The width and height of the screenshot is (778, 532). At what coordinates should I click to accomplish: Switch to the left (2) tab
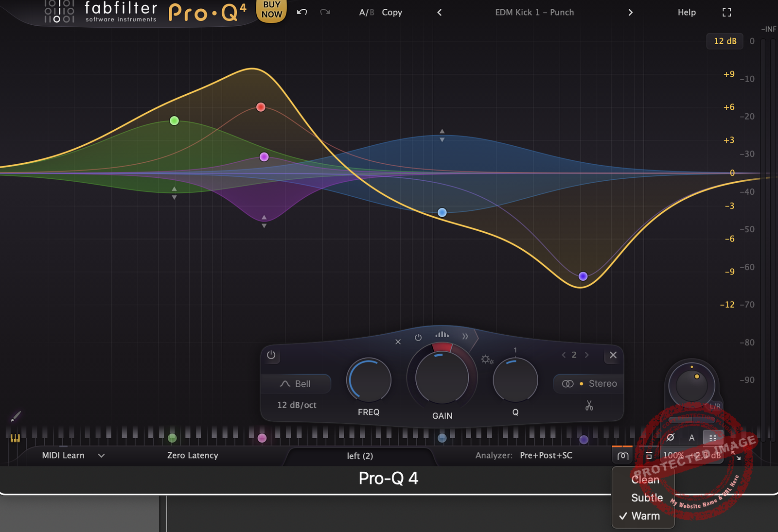coord(360,456)
